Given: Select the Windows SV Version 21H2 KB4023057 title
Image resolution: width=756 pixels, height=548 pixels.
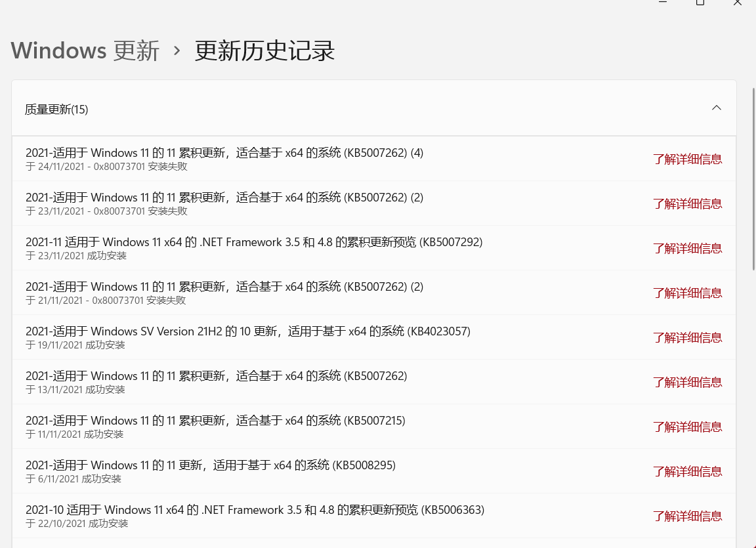Looking at the screenshot, I should click(x=248, y=331).
